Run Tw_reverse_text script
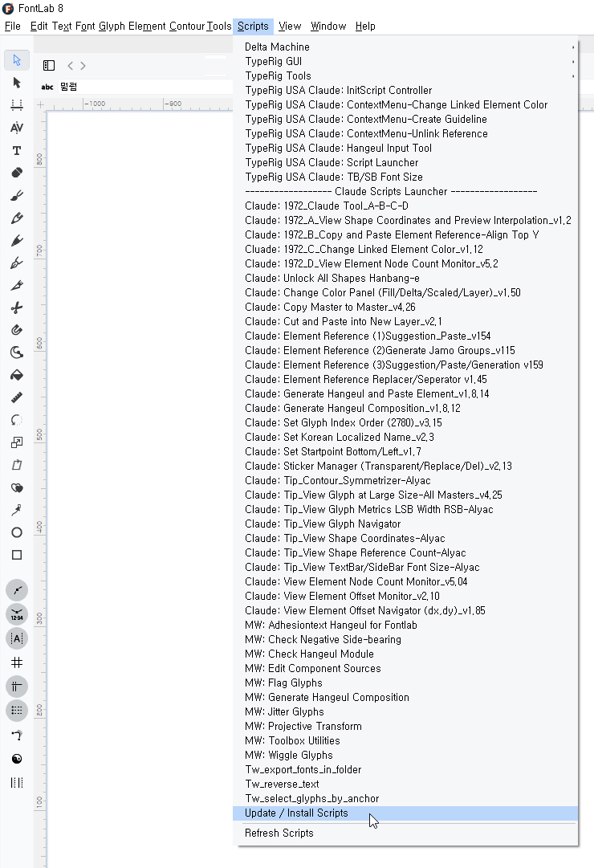Image resolution: width=594 pixels, height=868 pixels. 405,784
